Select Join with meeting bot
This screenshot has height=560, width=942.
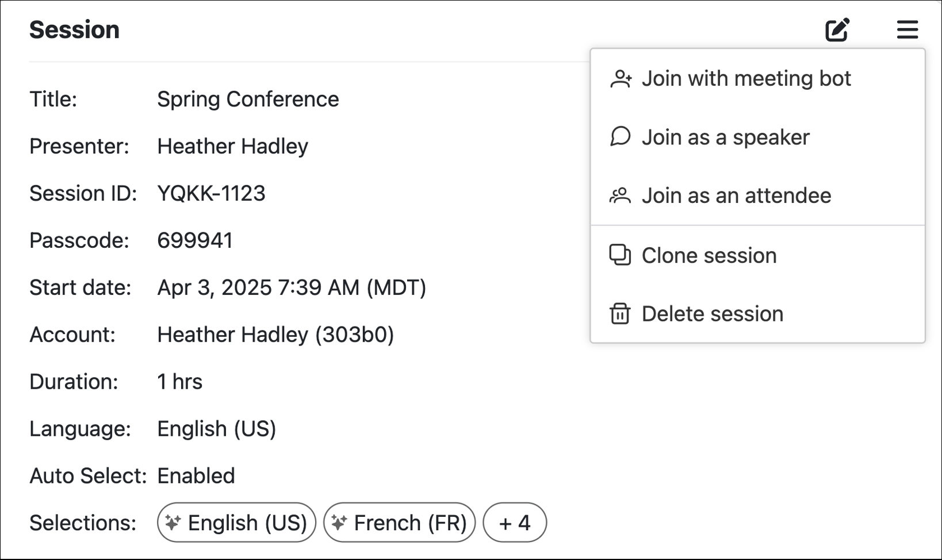click(746, 78)
